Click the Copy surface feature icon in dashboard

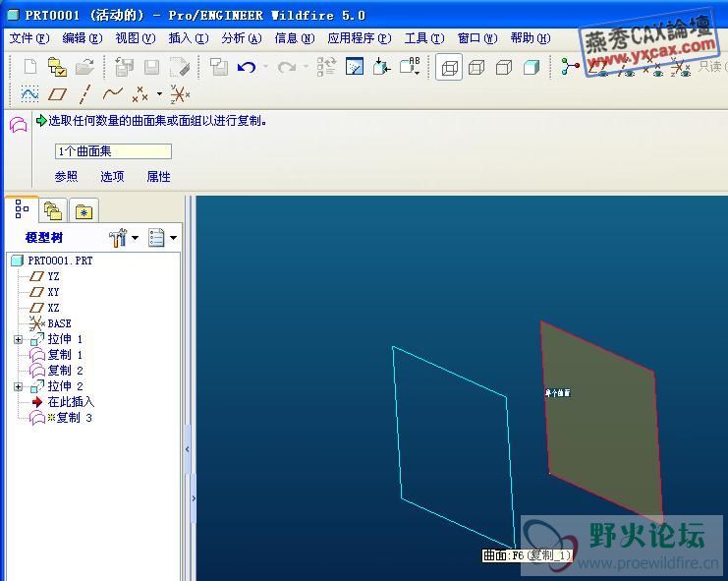[18, 125]
